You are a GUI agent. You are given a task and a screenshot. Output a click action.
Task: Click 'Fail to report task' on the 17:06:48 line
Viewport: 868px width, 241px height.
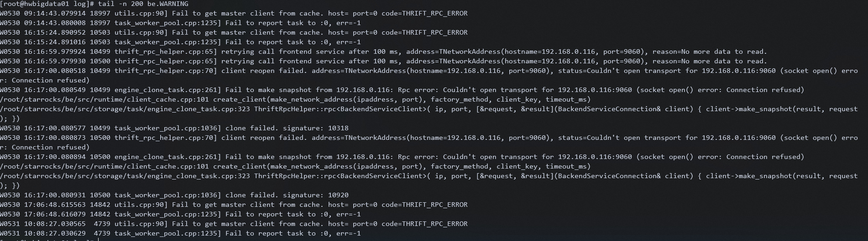pos(264,214)
